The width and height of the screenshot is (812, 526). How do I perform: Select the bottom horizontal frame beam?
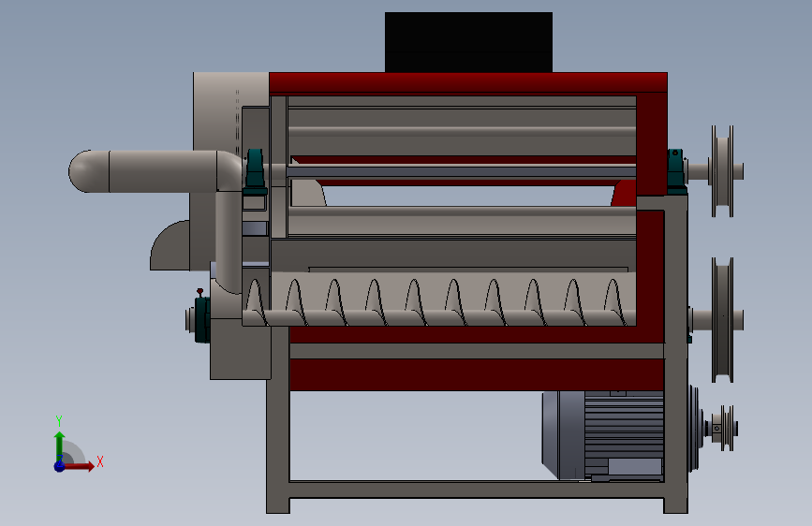(x=477, y=489)
